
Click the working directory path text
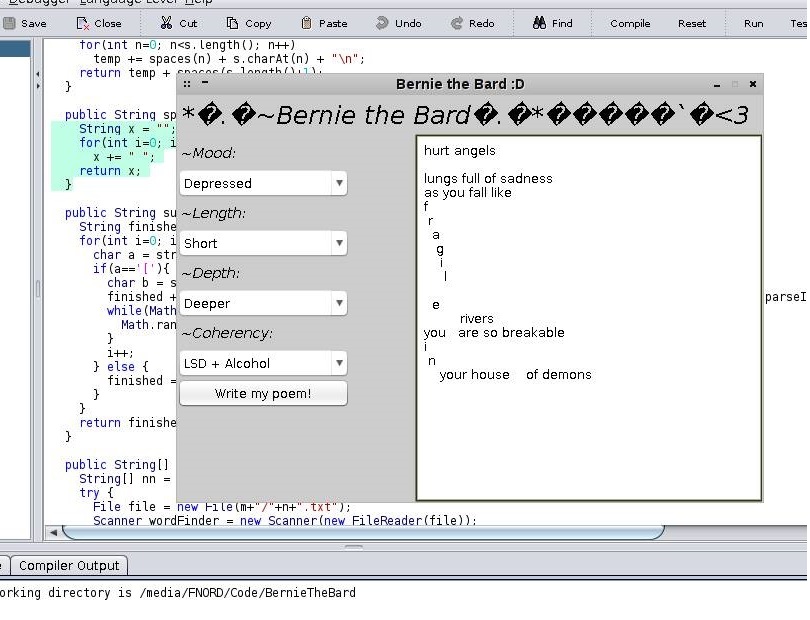tap(247, 593)
